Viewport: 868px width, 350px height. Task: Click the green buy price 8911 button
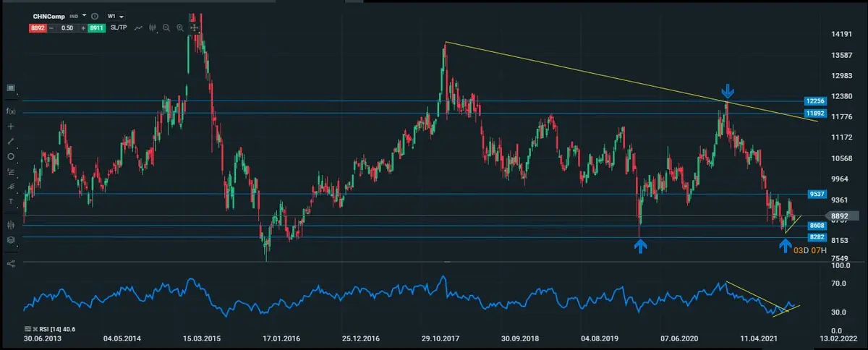pyautogui.click(x=96, y=28)
